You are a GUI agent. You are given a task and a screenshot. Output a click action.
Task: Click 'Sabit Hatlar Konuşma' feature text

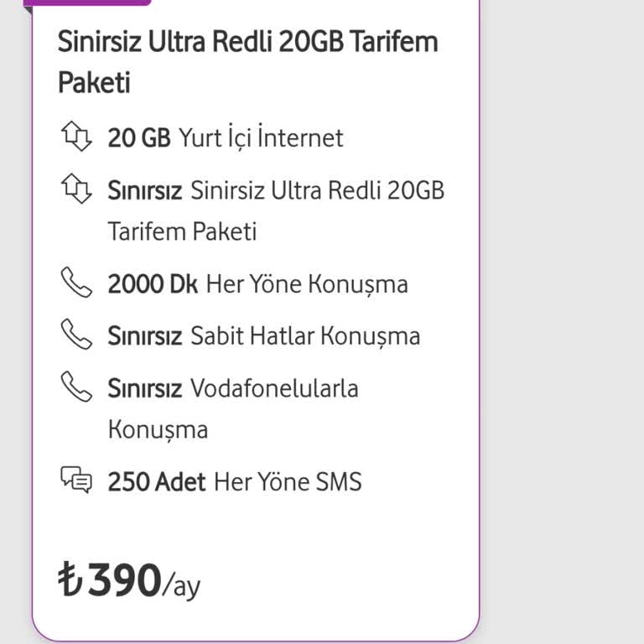(305, 336)
